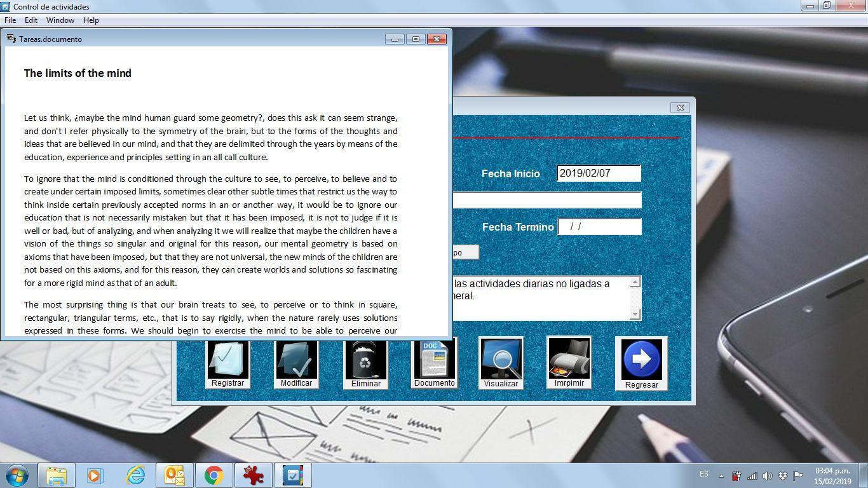Click the volume speaker tray icon
This screenshot has width=868, height=488.
click(x=767, y=476)
